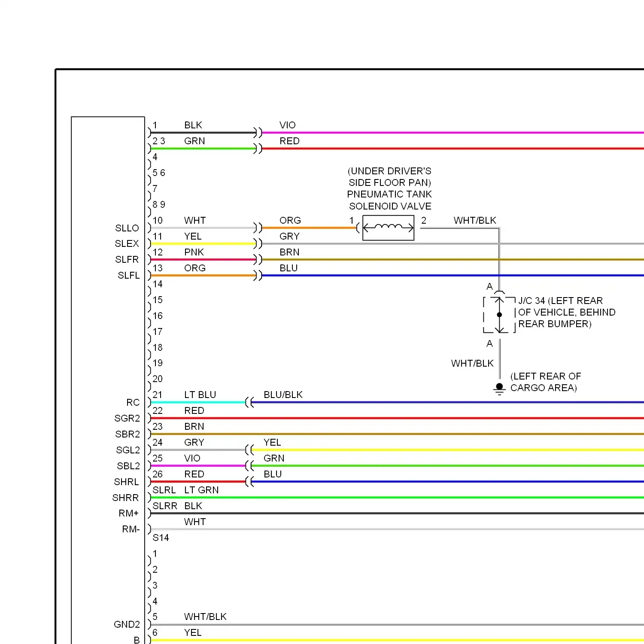Select the GND2 pin label

click(x=127, y=624)
